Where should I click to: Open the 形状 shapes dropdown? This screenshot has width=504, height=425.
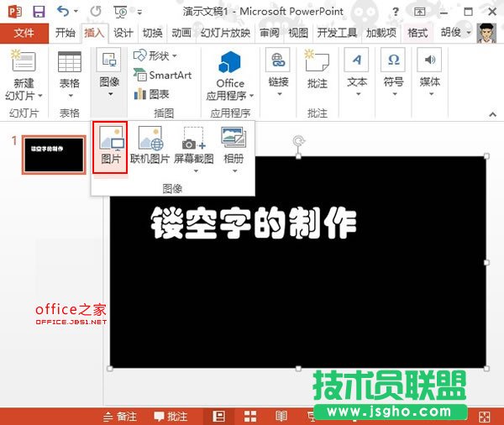(155, 56)
